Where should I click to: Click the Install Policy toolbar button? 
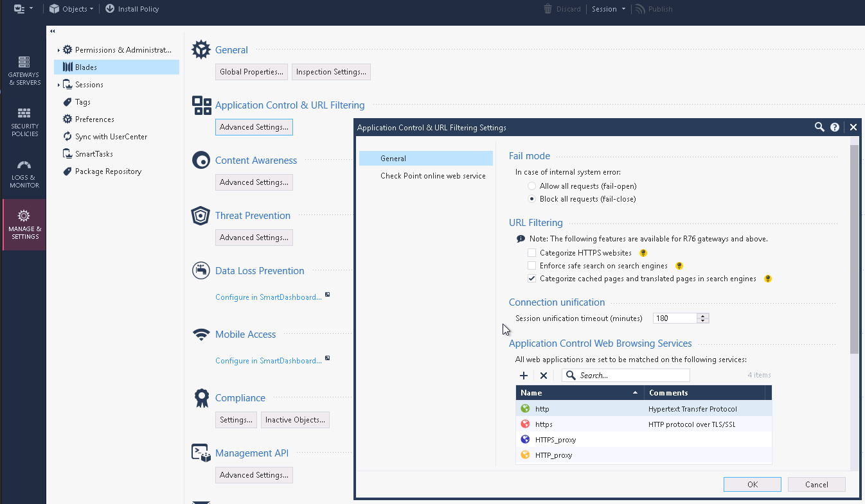pos(132,9)
